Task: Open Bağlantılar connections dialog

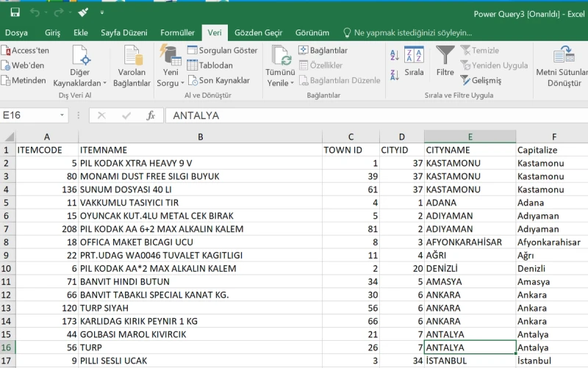Action: 323,50
